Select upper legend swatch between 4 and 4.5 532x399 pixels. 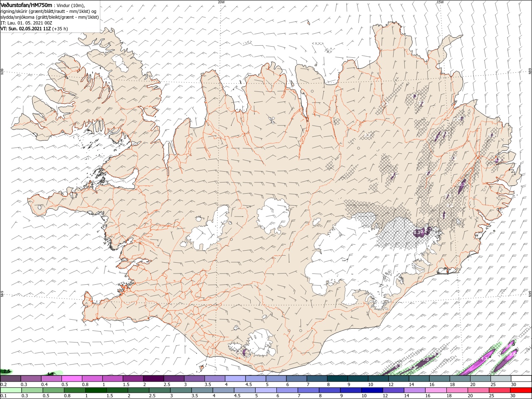(235, 379)
